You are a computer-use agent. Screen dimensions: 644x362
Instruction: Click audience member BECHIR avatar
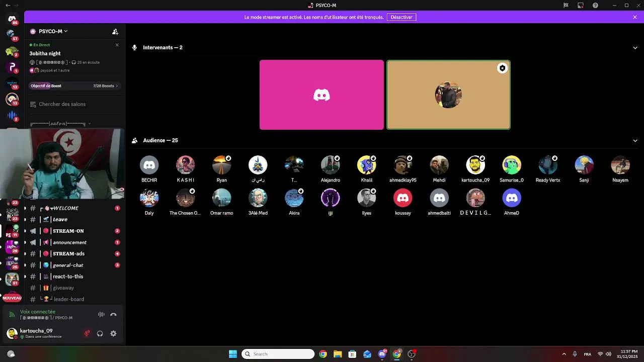point(149,165)
